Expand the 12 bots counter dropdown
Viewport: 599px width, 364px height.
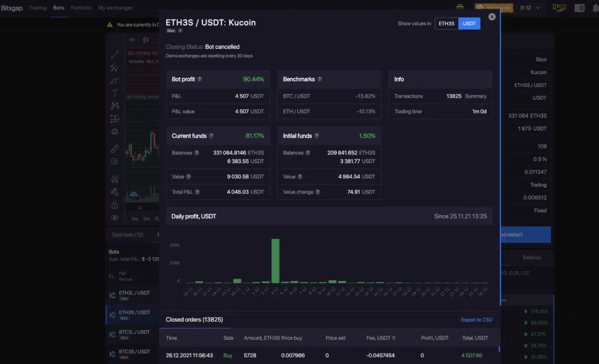tap(530, 8)
